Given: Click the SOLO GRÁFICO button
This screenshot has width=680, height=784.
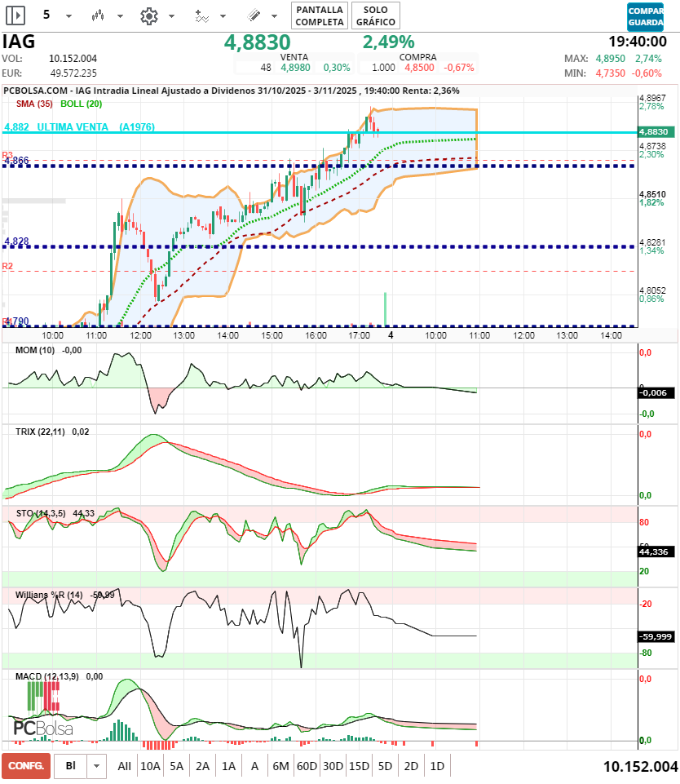Looking at the screenshot, I should point(376,16).
